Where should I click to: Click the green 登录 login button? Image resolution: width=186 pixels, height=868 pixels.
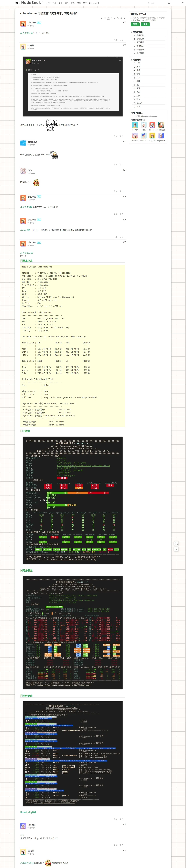click(x=135, y=25)
